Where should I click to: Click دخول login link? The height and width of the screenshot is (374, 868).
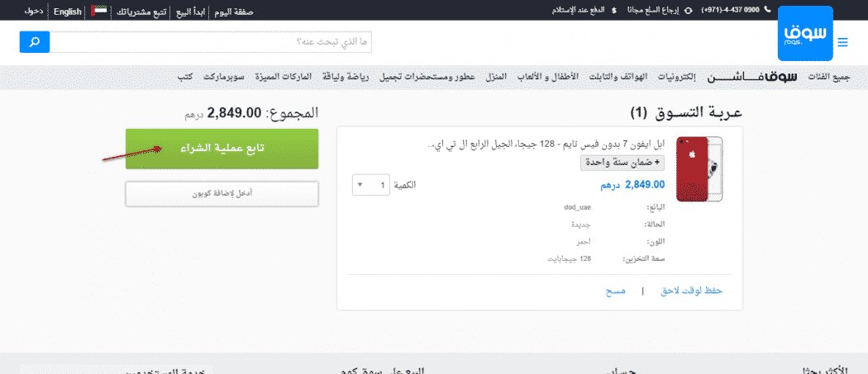(x=35, y=11)
